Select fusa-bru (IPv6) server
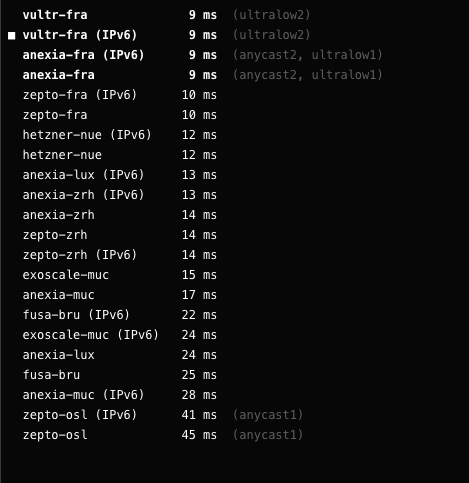Screen dimensions: 469x483 coord(120,315)
